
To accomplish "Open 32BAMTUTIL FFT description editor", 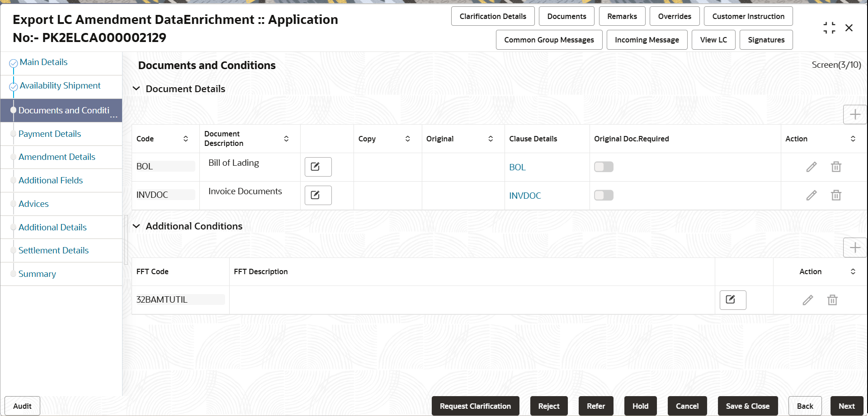I will point(732,300).
